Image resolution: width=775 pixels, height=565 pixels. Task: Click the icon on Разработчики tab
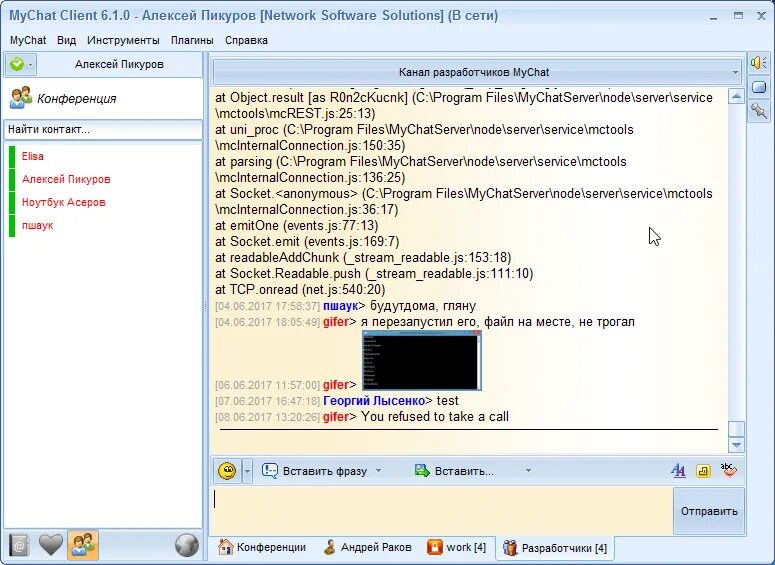pos(510,548)
